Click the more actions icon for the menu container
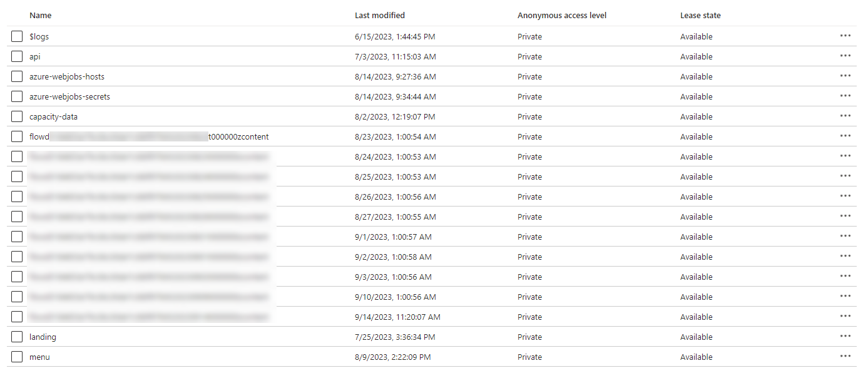The width and height of the screenshot is (868, 378). tap(845, 356)
